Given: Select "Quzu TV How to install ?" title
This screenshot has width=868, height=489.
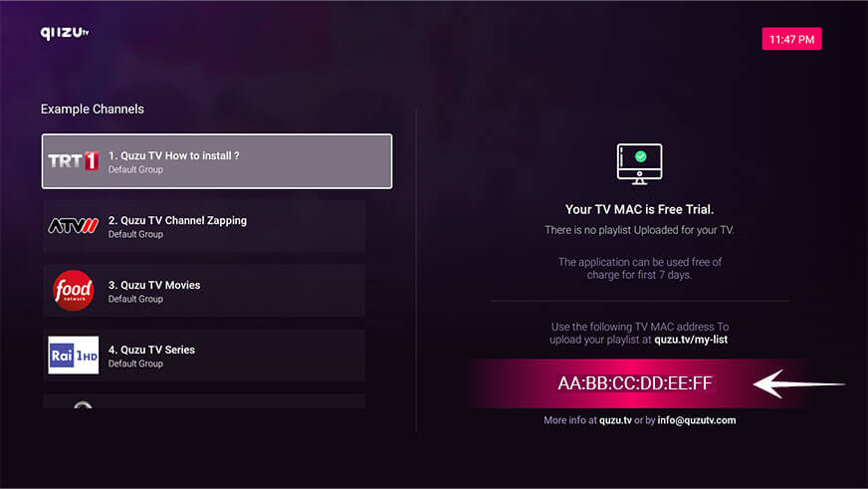Looking at the screenshot, I should point(173,155).
